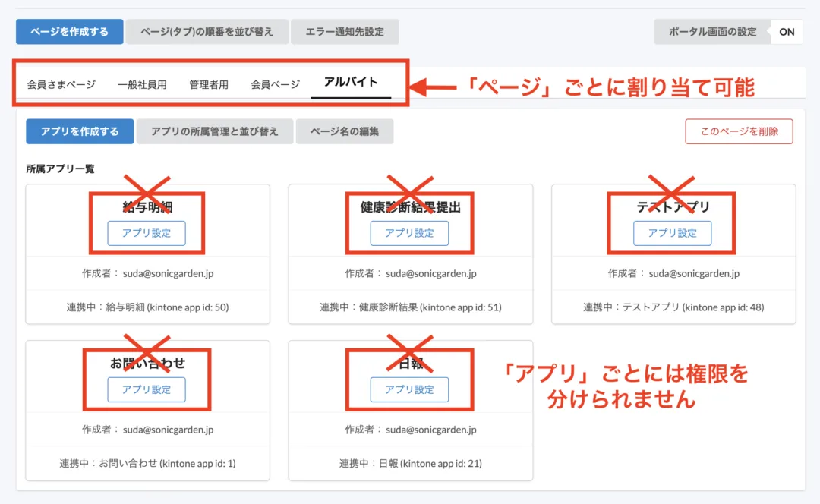Viewport: 820px width, 504px height.
Task: Click the 給与明細 card title
Action: (147, 207)
